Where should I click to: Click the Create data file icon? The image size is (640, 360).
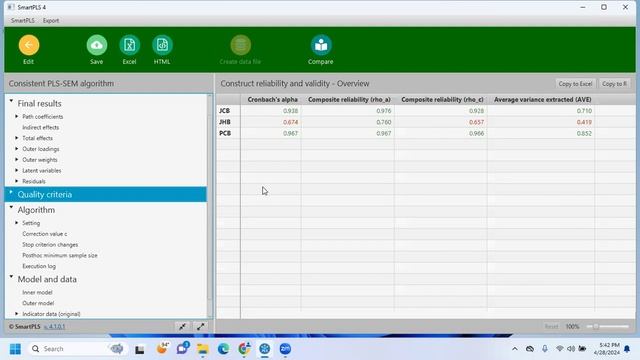tap(240, 45)
